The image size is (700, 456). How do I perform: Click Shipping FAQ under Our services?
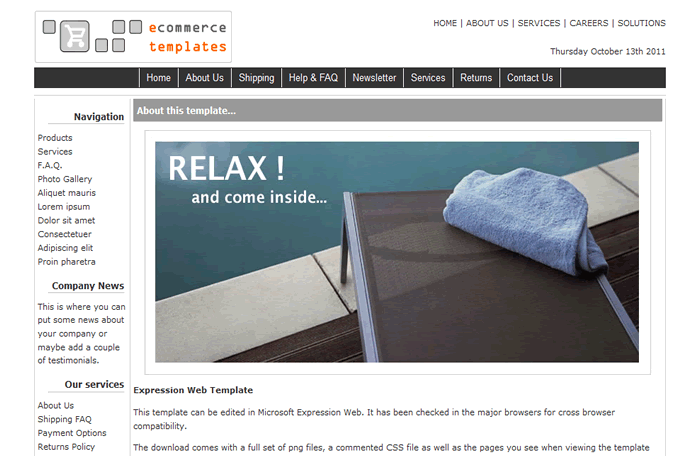click(64, 419)
